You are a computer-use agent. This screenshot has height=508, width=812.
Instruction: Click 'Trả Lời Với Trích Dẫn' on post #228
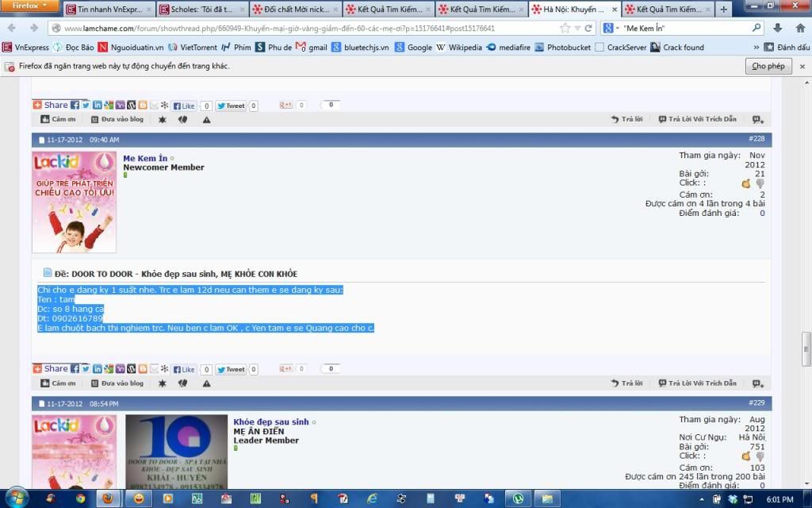[697, 383]
